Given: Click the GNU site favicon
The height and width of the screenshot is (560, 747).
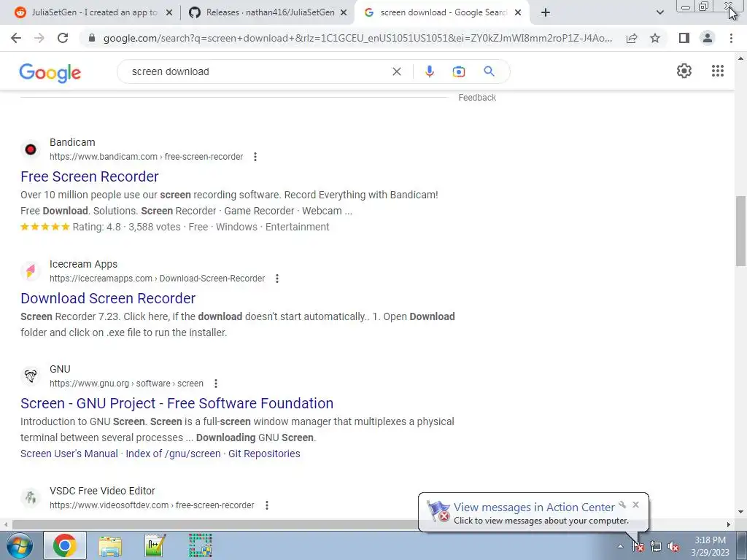Looking at the screenshot, I should 31,376.
